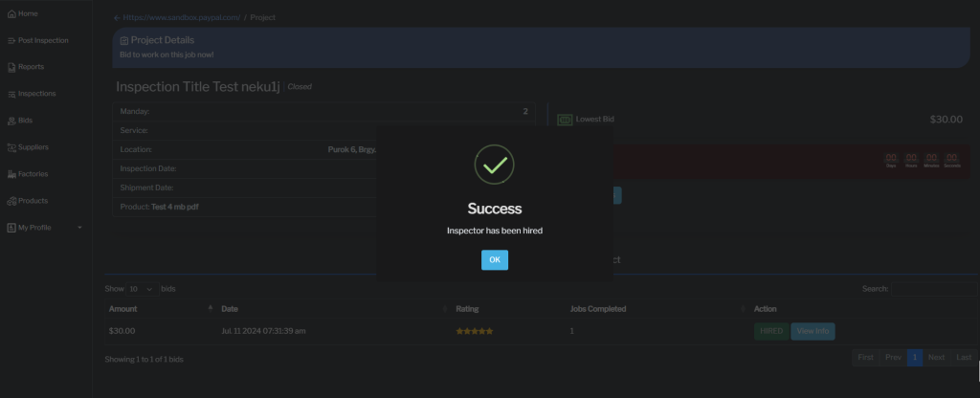Click the My Profile badge icon
980x398 pixels.
click(11, 228)
